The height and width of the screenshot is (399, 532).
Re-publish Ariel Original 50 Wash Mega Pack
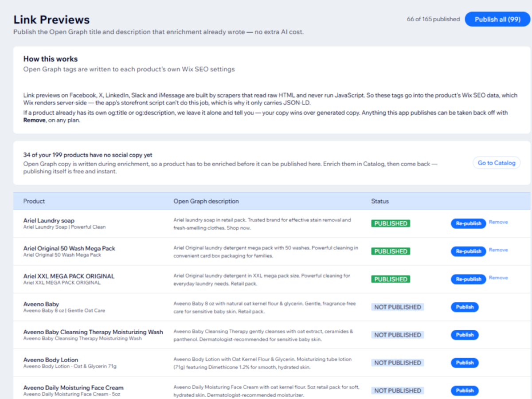click(x=469, y=251)
